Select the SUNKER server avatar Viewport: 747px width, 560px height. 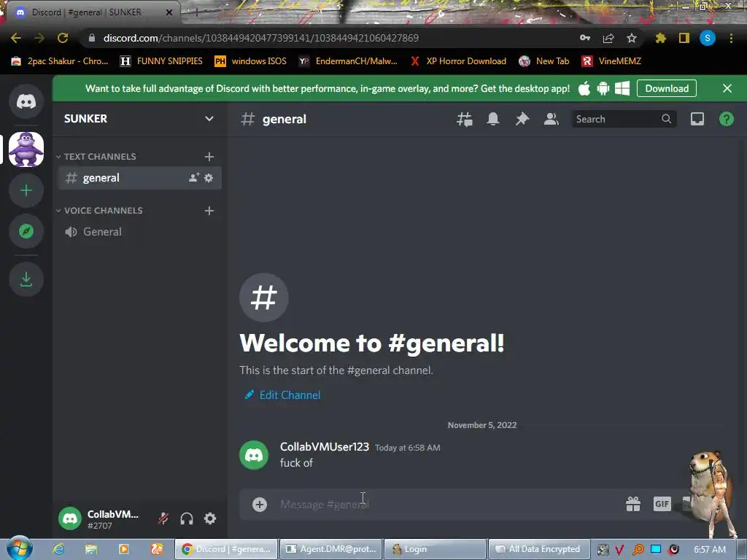pos(26,149)
